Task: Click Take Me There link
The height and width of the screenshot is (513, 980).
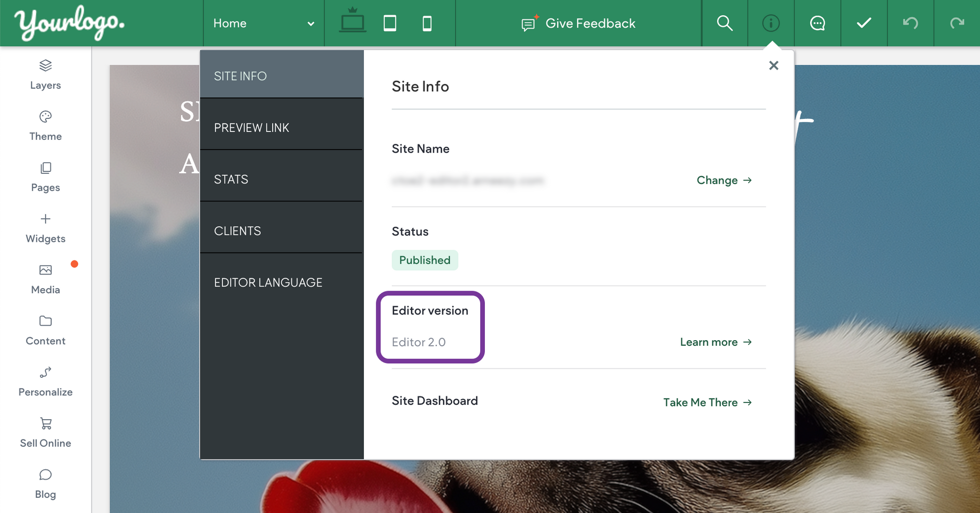Action: [707, 402]
